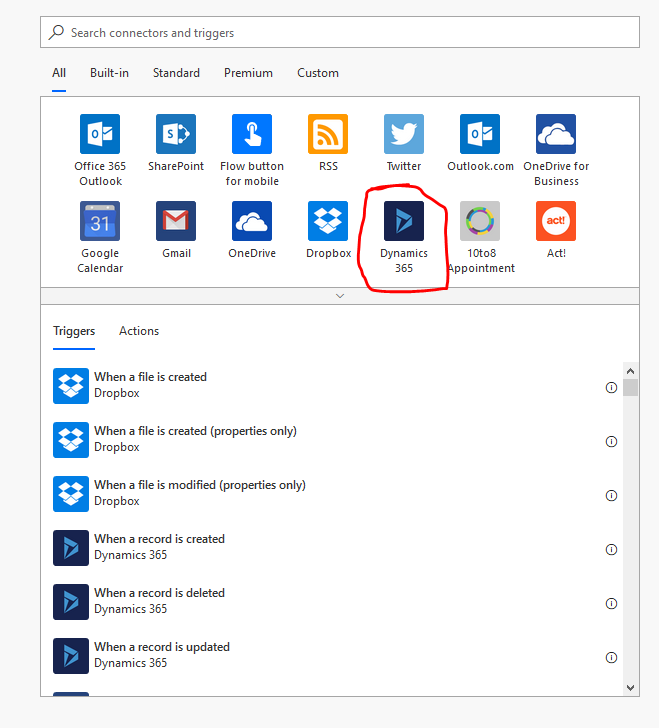
Task: Show info for 'When a record is created'
Action: (x=611, y=550)
